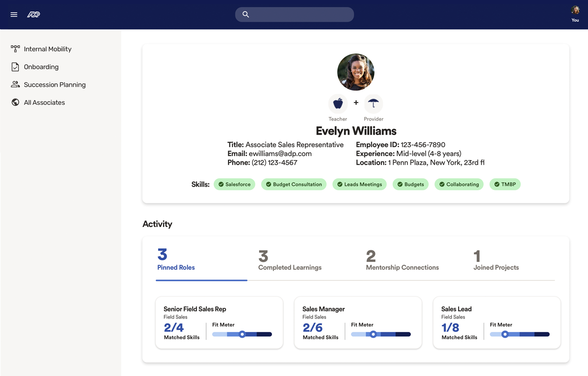Click the search magnifier icon
Image resolution: width=588 pixels, height=376 pixels.
(246, 14)
